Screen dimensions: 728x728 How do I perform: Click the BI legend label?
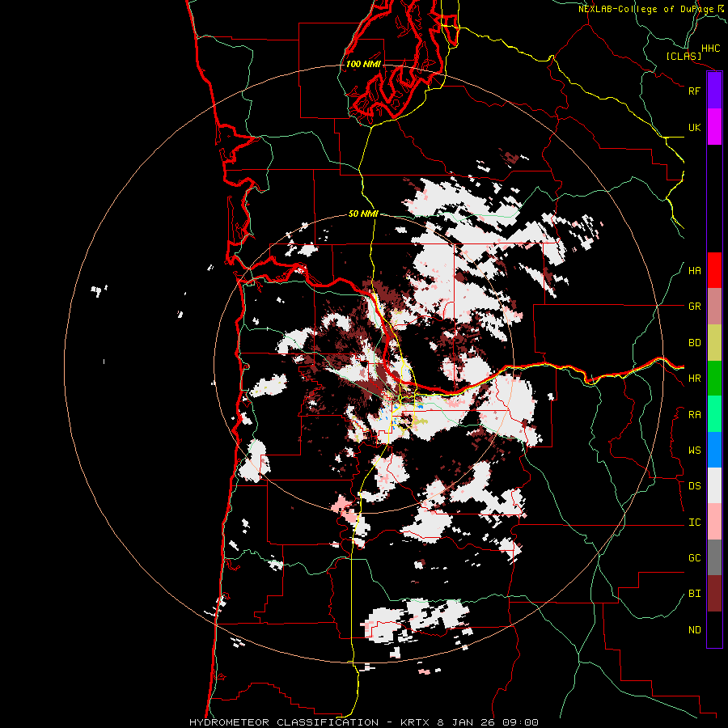[x=694, y=594]
